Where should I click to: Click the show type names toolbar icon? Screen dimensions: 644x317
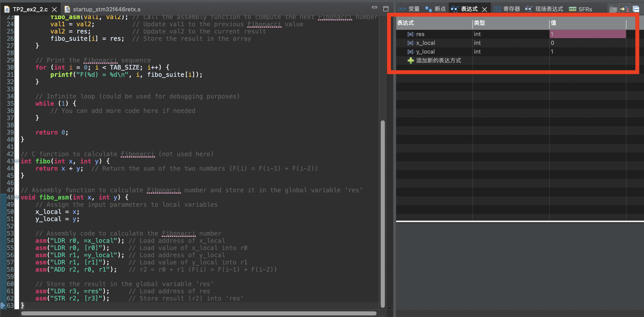pyautogui.click(x=613, y=9)
